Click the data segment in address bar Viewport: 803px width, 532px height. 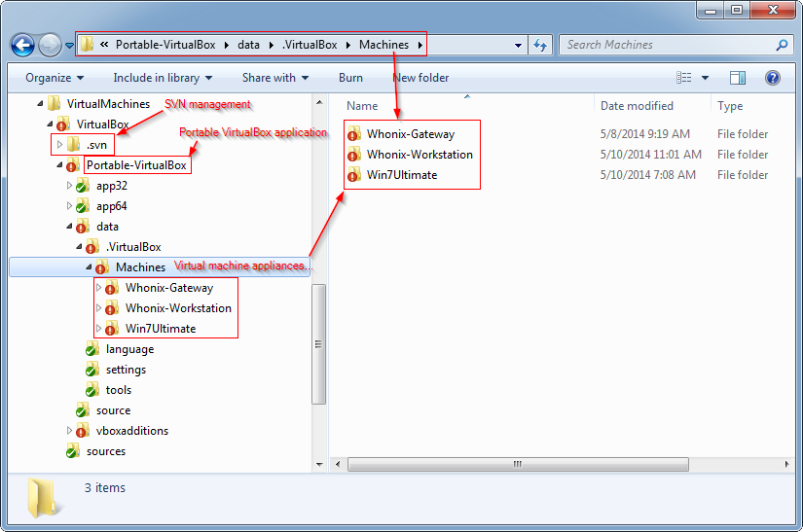tap(251, 45)
